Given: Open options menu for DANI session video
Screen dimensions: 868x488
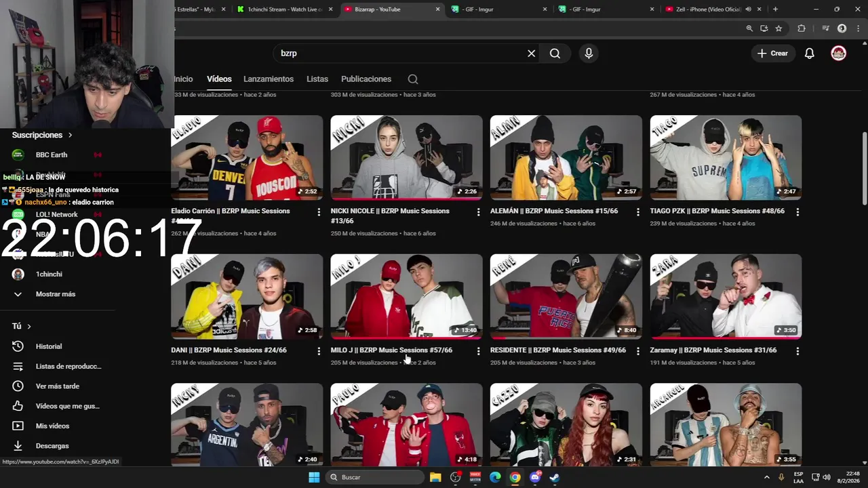Looking at the screenshot, I should coord(319,351).
